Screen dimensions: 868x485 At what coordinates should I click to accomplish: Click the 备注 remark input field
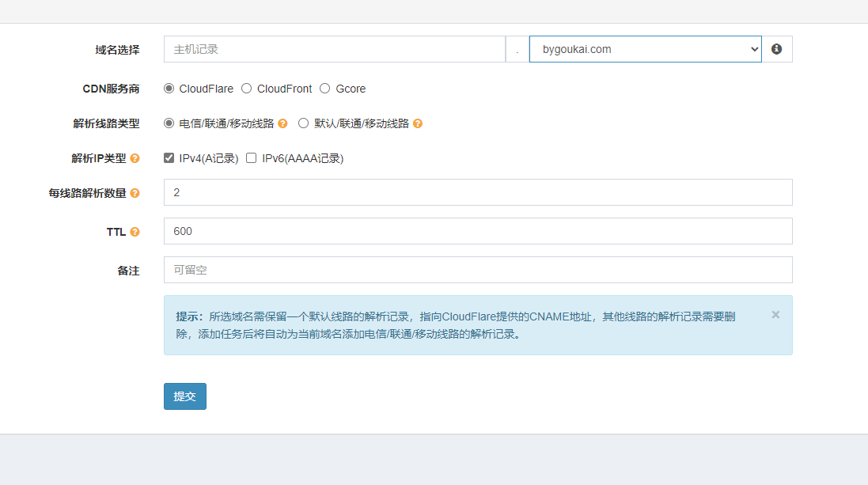[478, 270]
